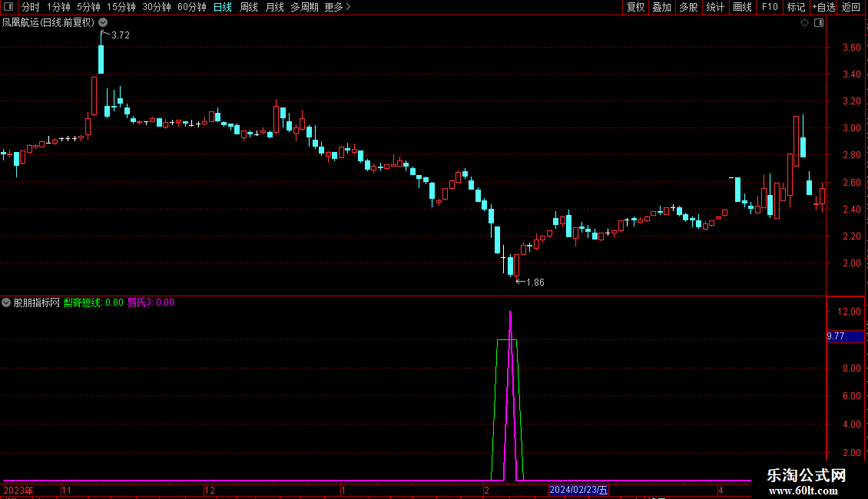Switch to 分时 intraday view
The height and width of the screenshot is (499, 868).
(31, 7)
